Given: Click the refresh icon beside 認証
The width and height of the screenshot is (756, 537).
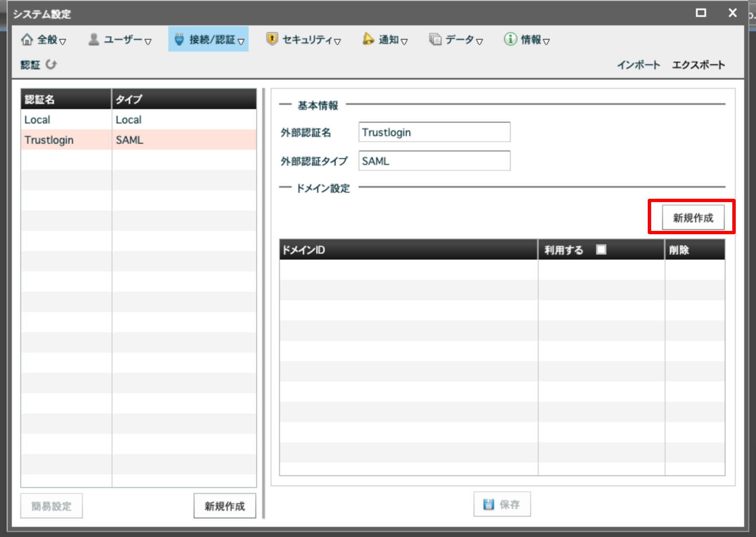Looking at the screenshot, I should tap(51, 64).
